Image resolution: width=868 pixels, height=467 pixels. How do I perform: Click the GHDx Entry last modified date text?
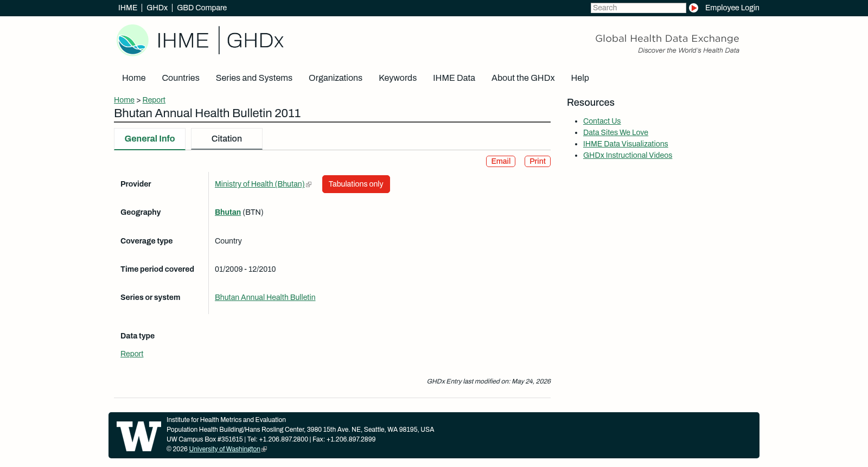click(489, 382)
